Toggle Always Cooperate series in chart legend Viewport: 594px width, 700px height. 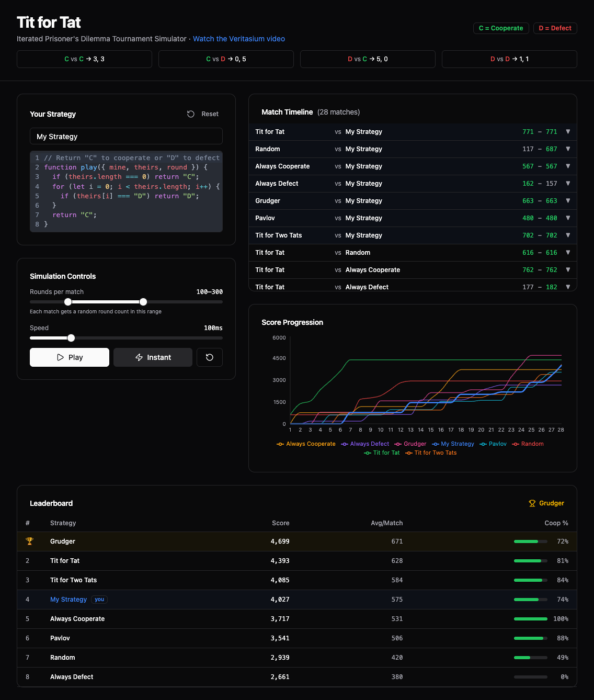pos(306,444)
